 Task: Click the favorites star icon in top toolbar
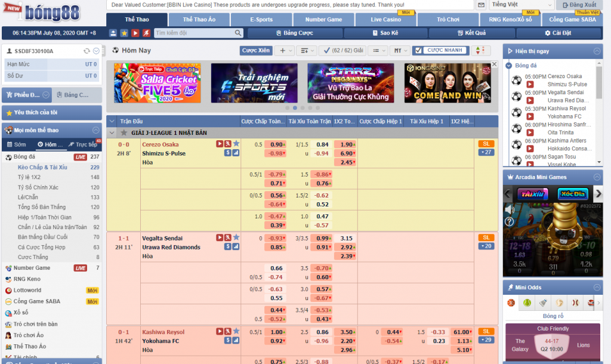(x=124, y=33)
